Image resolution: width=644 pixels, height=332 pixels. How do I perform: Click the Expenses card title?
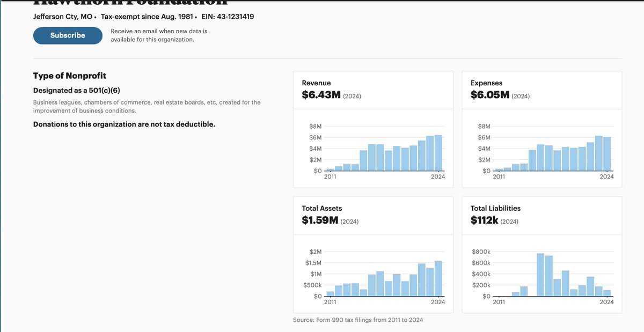(487, 83)
